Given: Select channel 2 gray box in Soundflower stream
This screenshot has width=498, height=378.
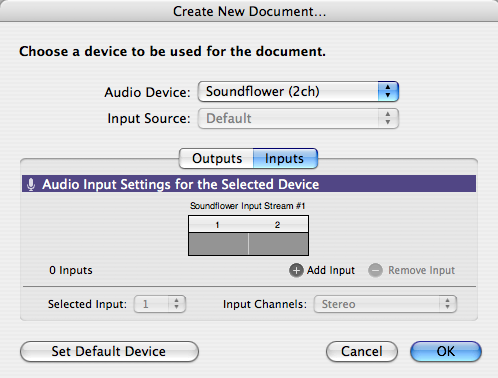Looking at the screenshot, I should tap(278, 244).
